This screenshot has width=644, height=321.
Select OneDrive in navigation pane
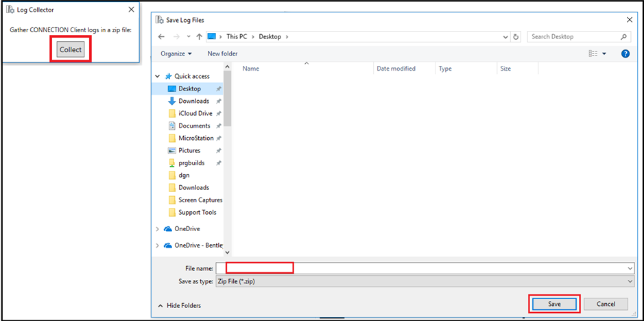click(187, 229)
